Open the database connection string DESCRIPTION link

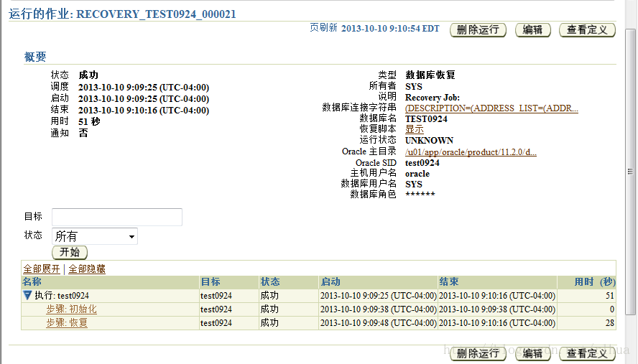click(x=491, y=108)
